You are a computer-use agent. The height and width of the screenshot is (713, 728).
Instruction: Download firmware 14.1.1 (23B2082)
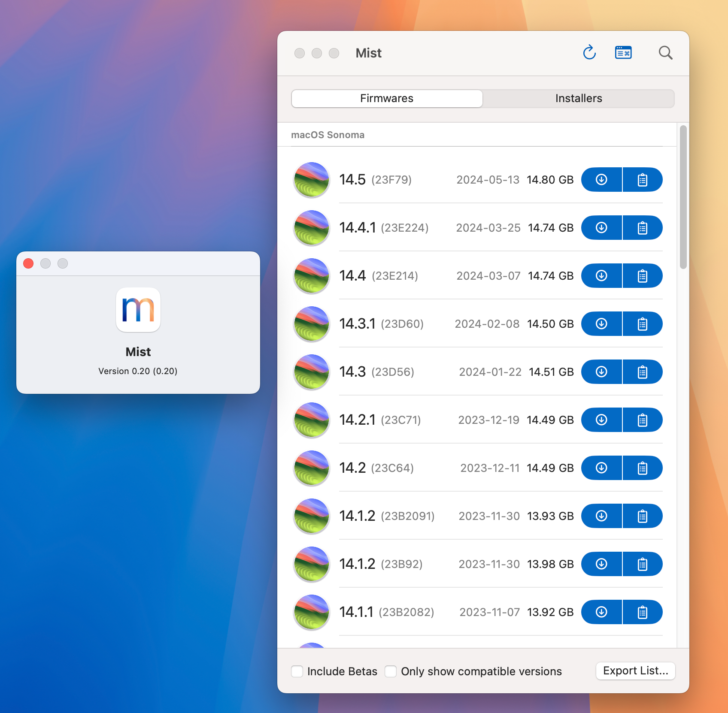(601, 612)
